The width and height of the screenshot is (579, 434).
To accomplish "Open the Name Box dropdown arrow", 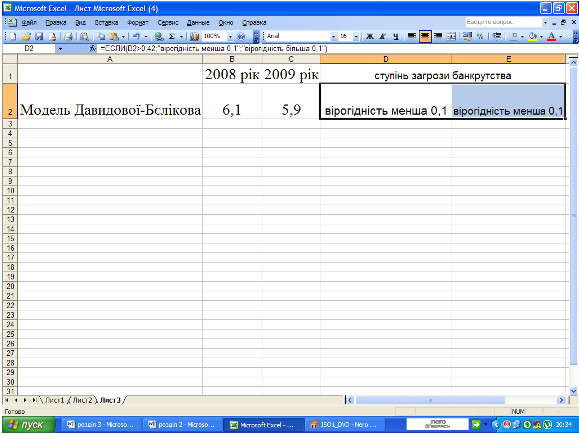I will pos(60,48).
